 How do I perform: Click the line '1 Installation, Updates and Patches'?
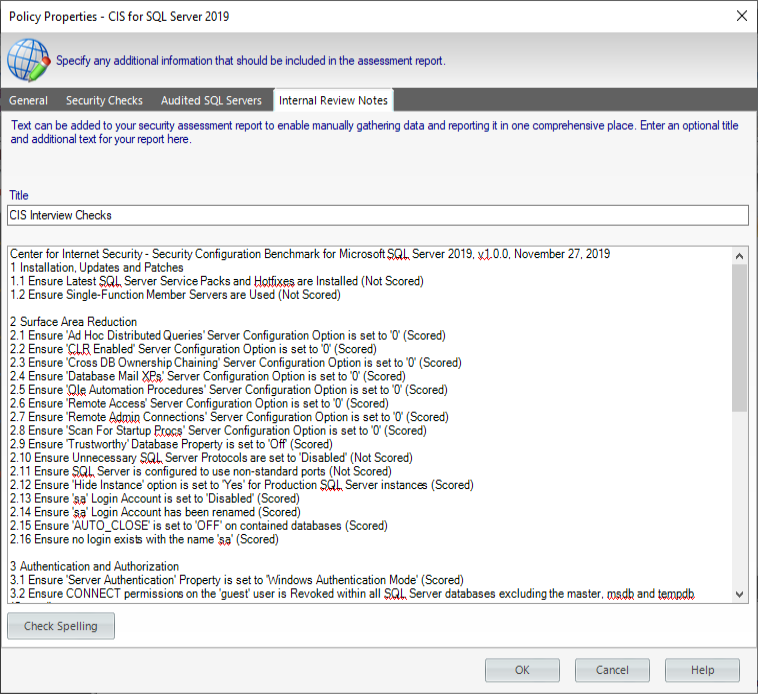(97, 267)
